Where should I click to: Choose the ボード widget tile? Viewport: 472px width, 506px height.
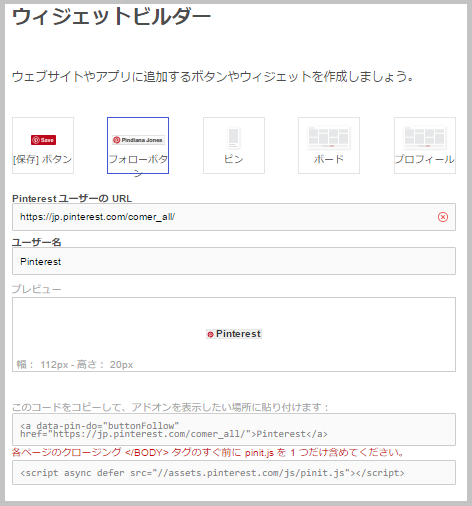pyautogui.click(x=329, y=145)
